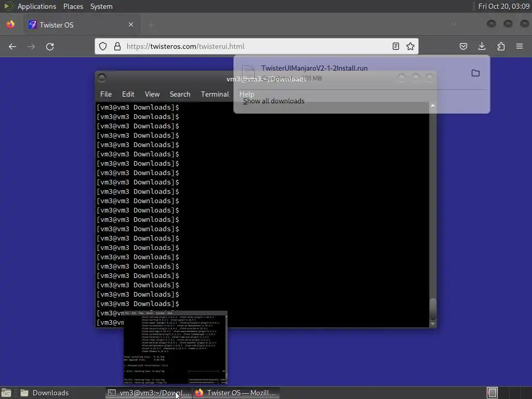Switch to vm3@vm3 terminal taskbar button
532x399 pixels.
(149, 393)
